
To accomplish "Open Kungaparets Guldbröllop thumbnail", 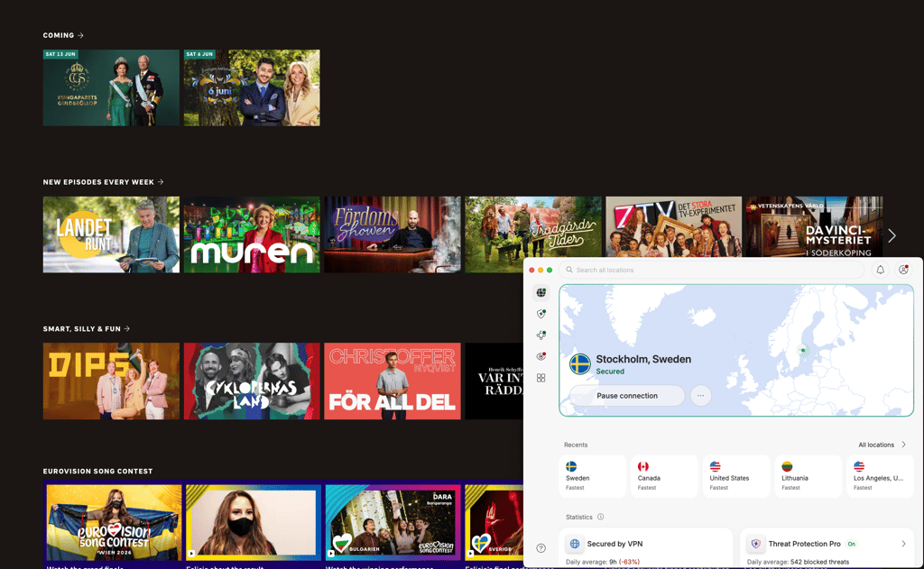I will 111,87.
